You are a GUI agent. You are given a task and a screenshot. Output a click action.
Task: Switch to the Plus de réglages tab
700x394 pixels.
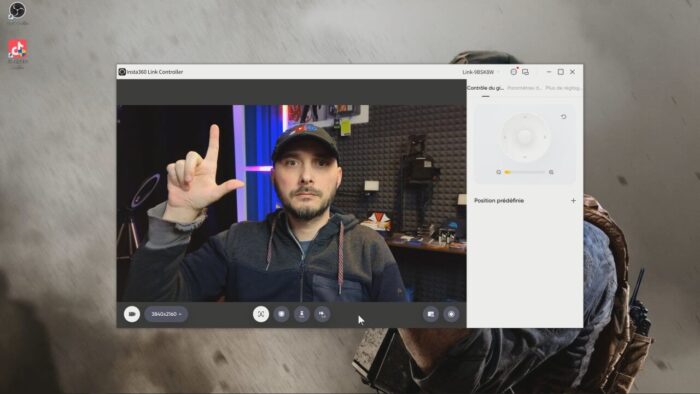562,88
